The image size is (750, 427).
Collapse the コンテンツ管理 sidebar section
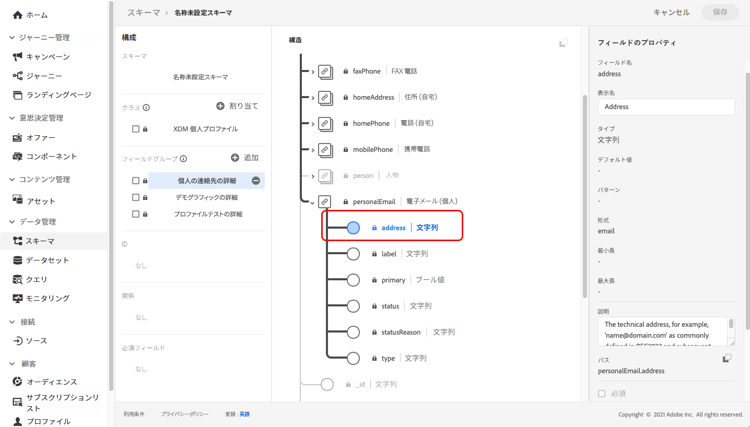click(x=12, y=179)
